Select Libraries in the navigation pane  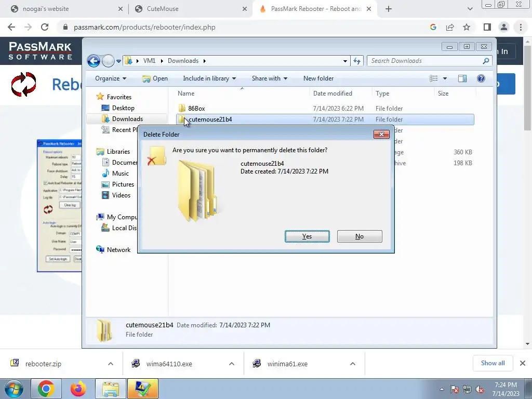(113, 152)
